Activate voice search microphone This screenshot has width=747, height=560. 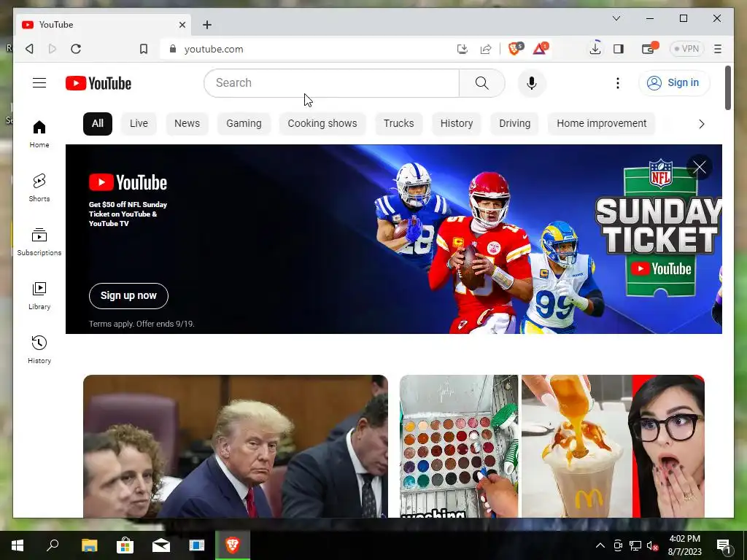[x=532, y=83]
